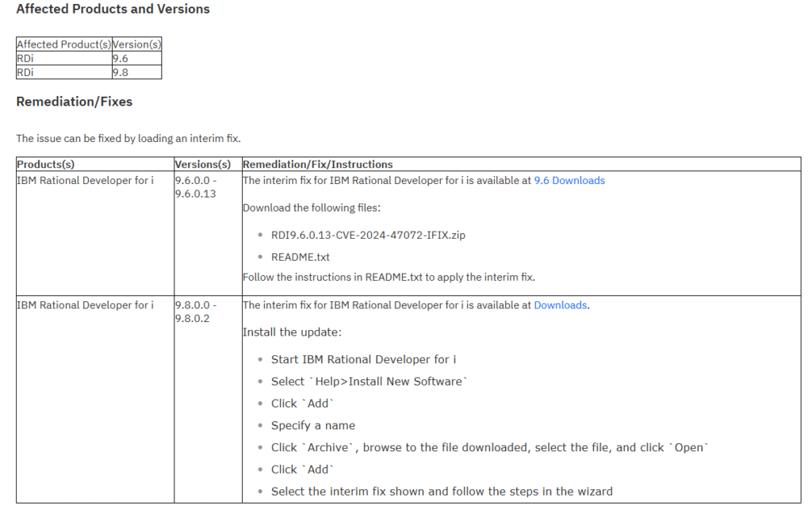812x506 pixels.
Task: Follow the "Downloads" link in the 9.8.0.0 row
Action: [561, 305]
